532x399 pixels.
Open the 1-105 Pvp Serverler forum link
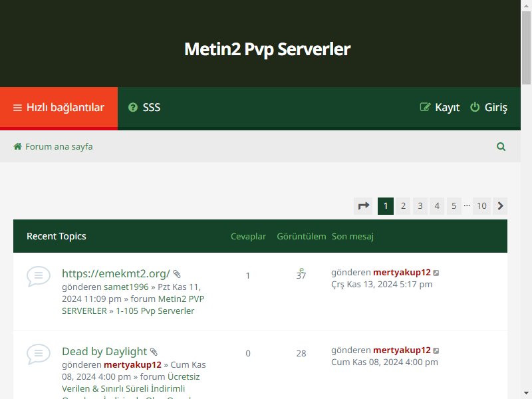pos(155,311)
